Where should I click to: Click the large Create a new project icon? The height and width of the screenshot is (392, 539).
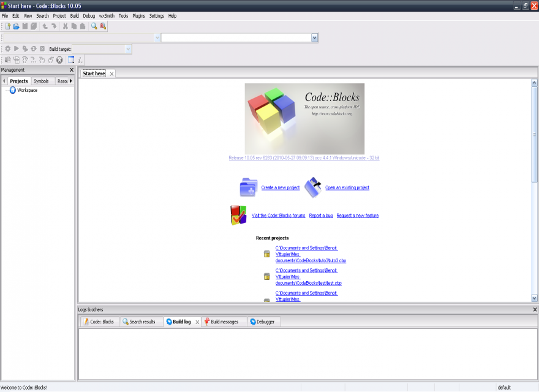pos(248,187)
